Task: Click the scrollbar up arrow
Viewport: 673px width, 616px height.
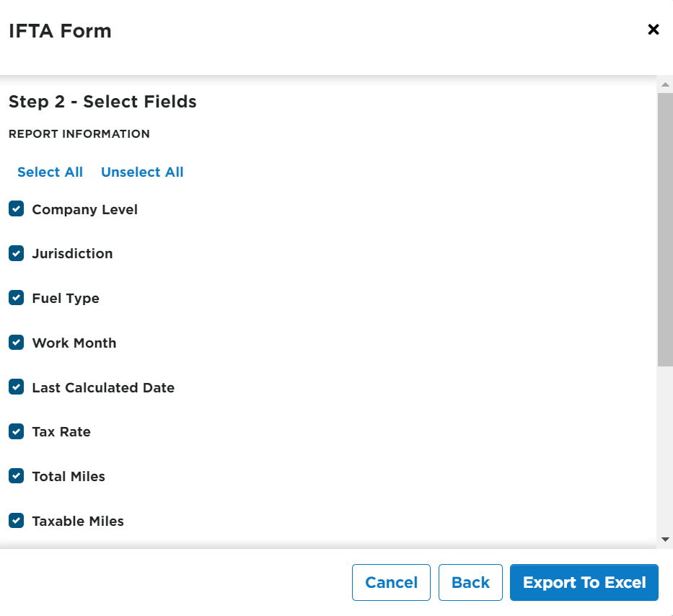Action: tap(665, 84)
